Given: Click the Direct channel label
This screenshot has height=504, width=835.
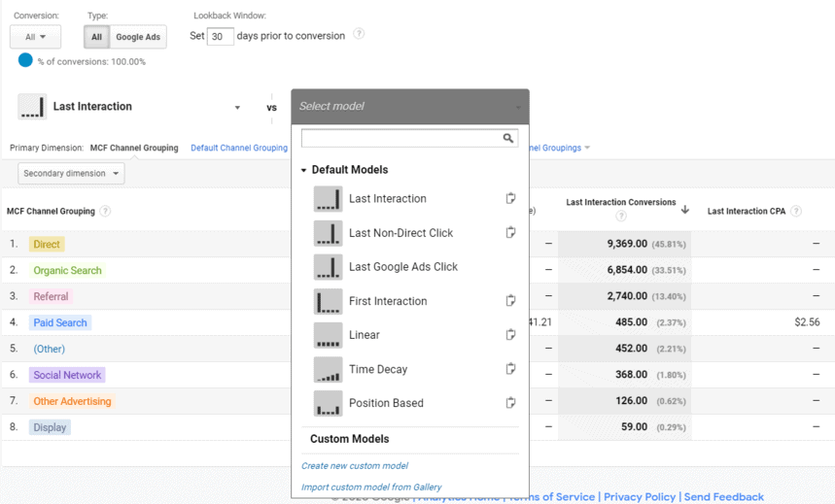Looking at the screenshot, I should point(47,245).
